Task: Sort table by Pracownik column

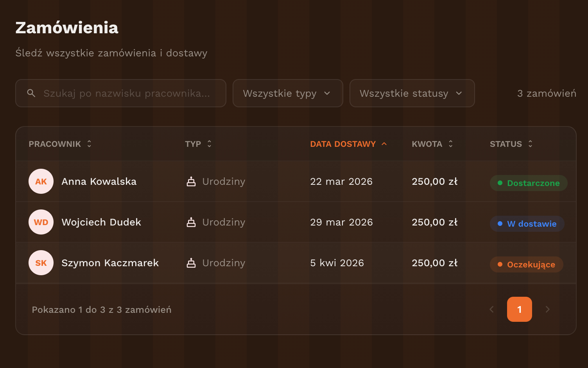Action: pos(60,144)
